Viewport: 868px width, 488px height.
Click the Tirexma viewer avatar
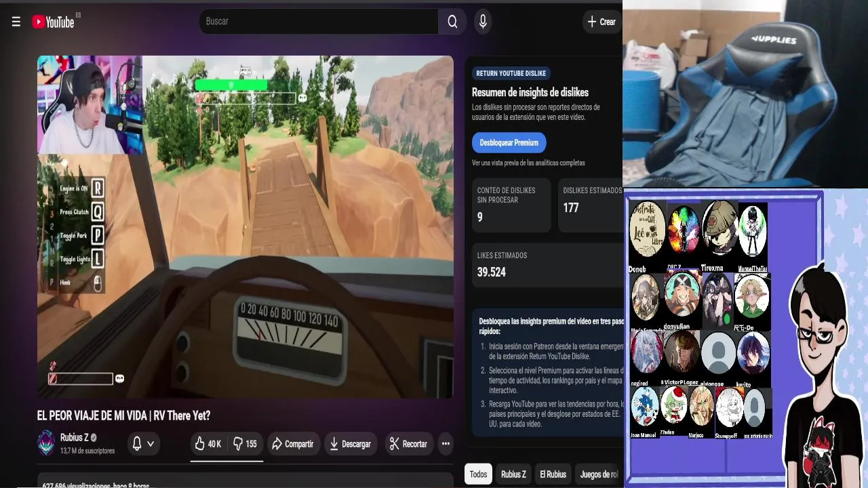[x=719, y=228]
